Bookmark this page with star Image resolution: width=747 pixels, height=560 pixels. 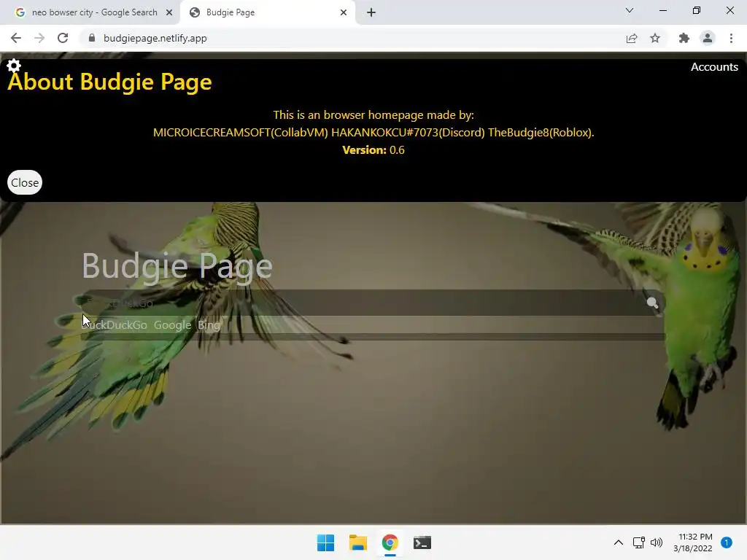(655, 38)
